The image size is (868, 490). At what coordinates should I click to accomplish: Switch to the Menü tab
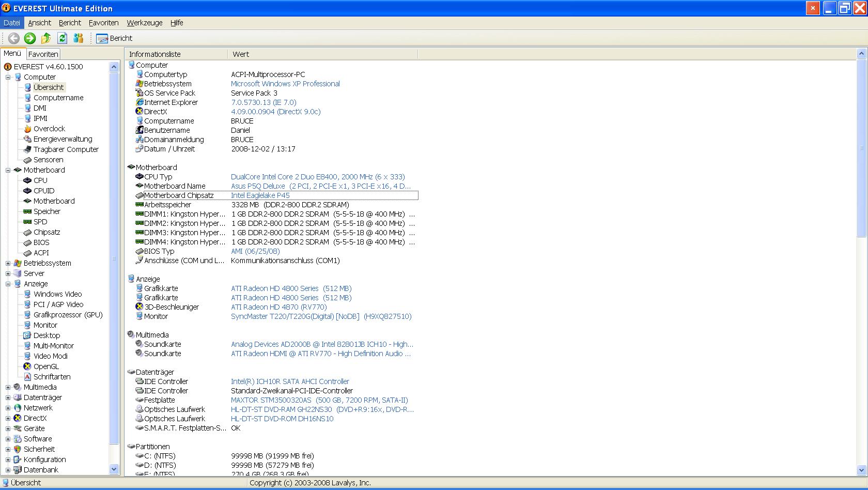12,53
